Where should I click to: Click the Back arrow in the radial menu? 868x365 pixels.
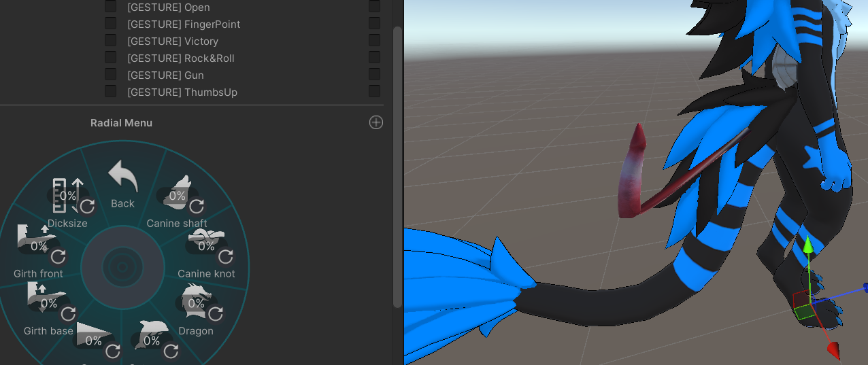tap(123, 177)
